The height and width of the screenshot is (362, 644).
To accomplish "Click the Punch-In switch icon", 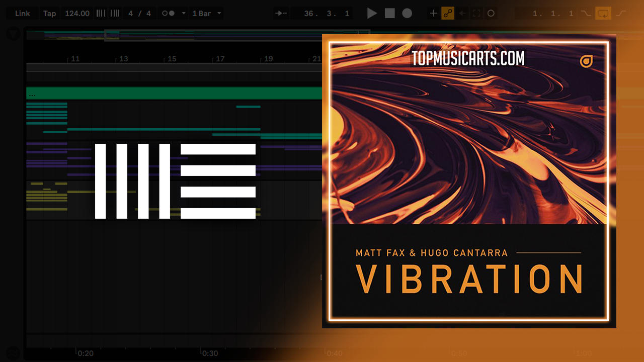I will [x=585, y=14].
